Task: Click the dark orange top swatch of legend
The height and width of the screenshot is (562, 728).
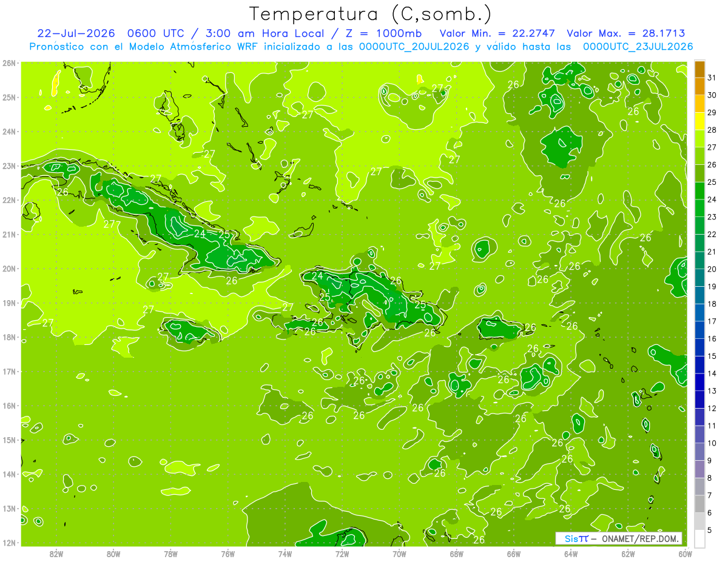Action: click(x=699, y=69)
